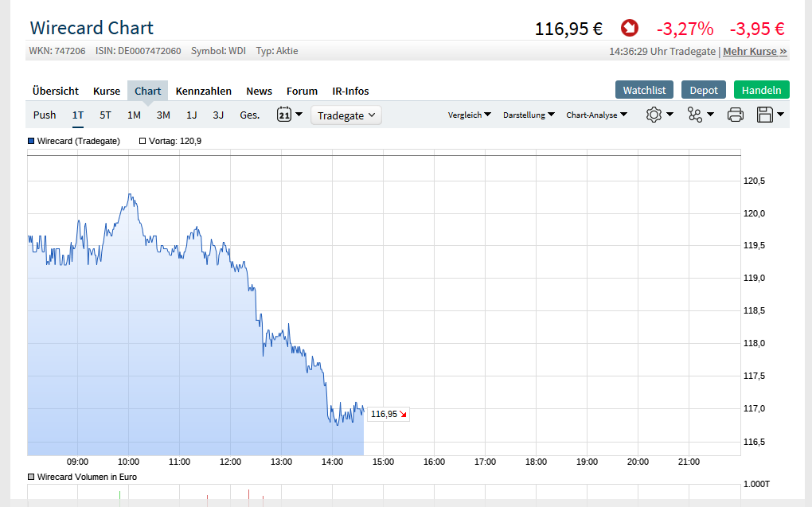This screenshot has width=812, height=507.
Task: Click the -3,95 € change value
Action: pos(757,29)
